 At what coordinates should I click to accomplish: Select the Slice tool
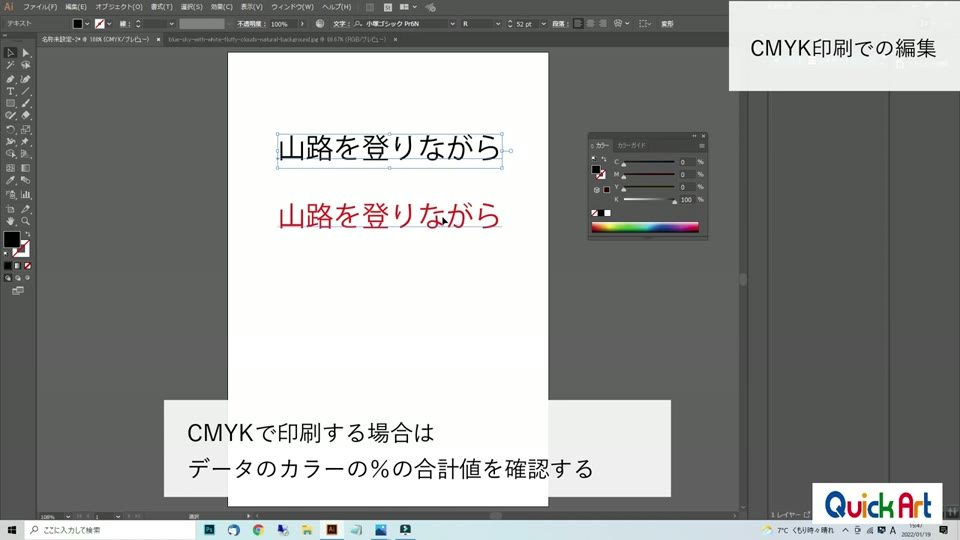point(26,209)
